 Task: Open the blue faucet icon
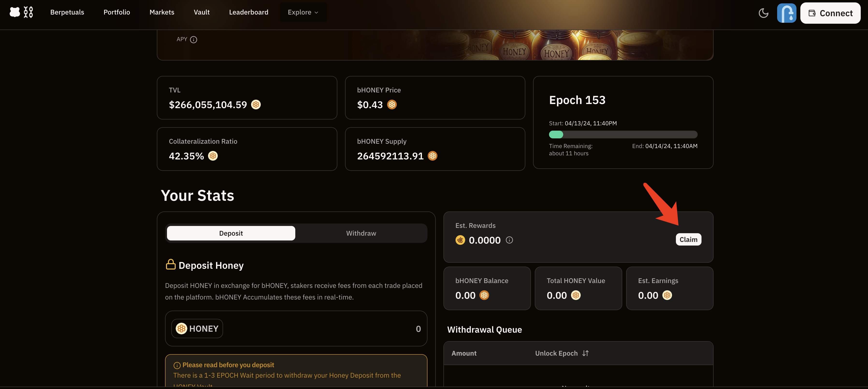pyautogui.click(x=787, y=13)
